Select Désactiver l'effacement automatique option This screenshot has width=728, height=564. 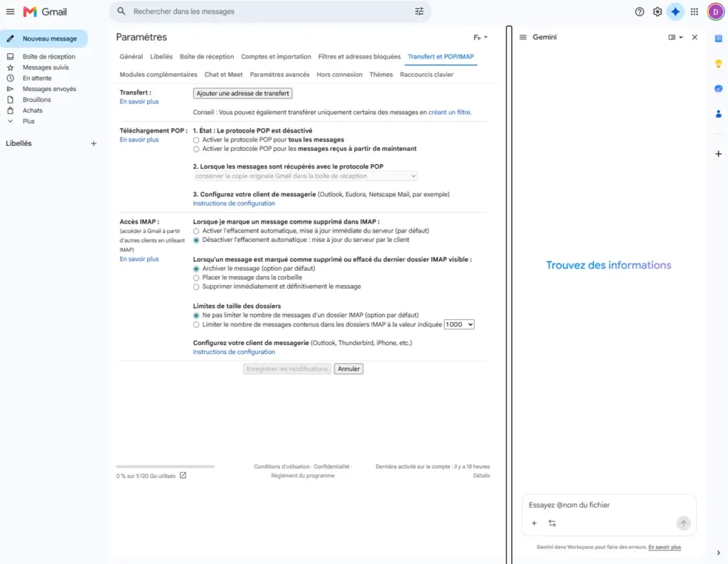(196, 240)
